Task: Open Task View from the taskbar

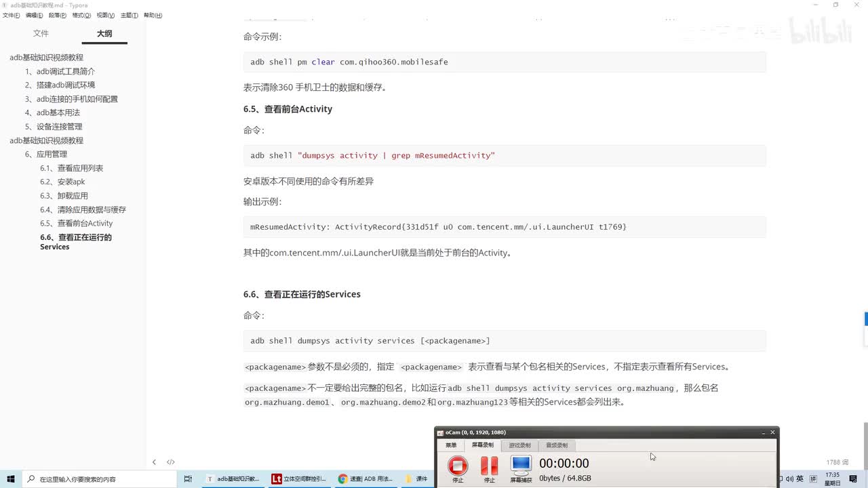Action: coord(189,479)
